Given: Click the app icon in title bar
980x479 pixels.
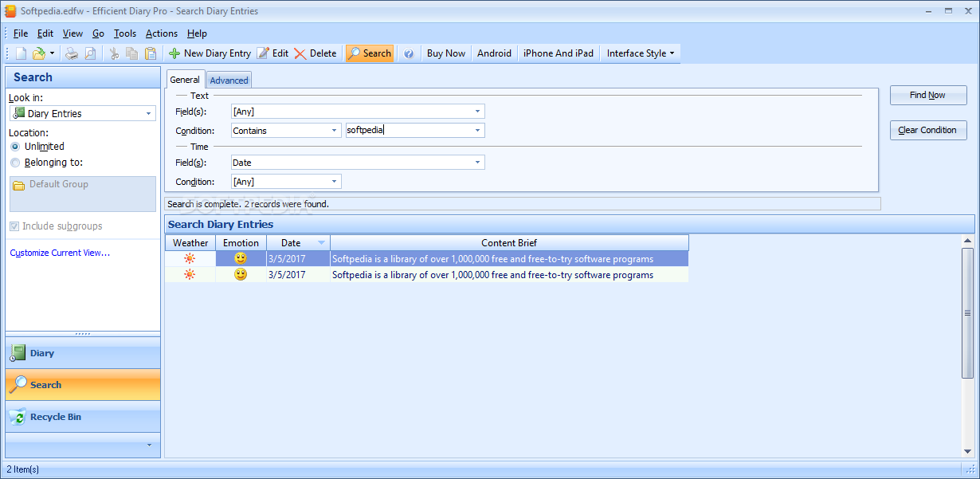Looking at the screenshot, I should pyautogui.click(x=10, y=11).
